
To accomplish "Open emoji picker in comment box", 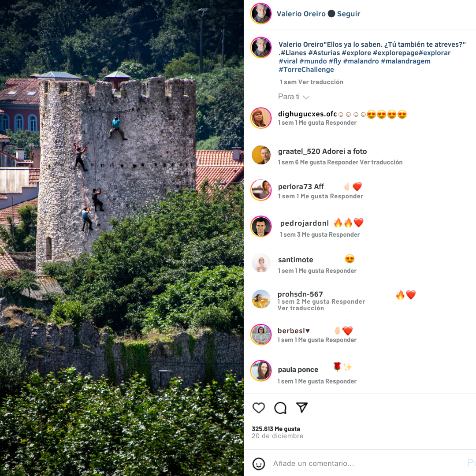I will [x=259, y=464].
